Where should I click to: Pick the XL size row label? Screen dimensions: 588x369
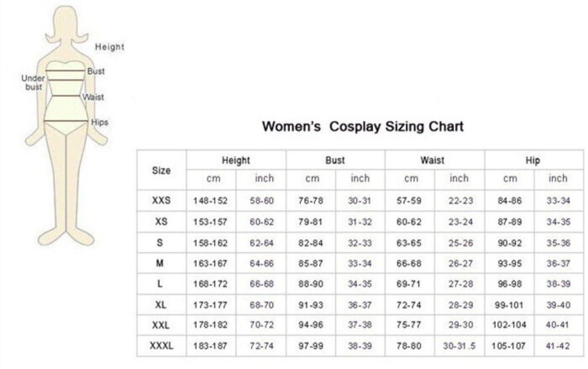click(161, 304)
